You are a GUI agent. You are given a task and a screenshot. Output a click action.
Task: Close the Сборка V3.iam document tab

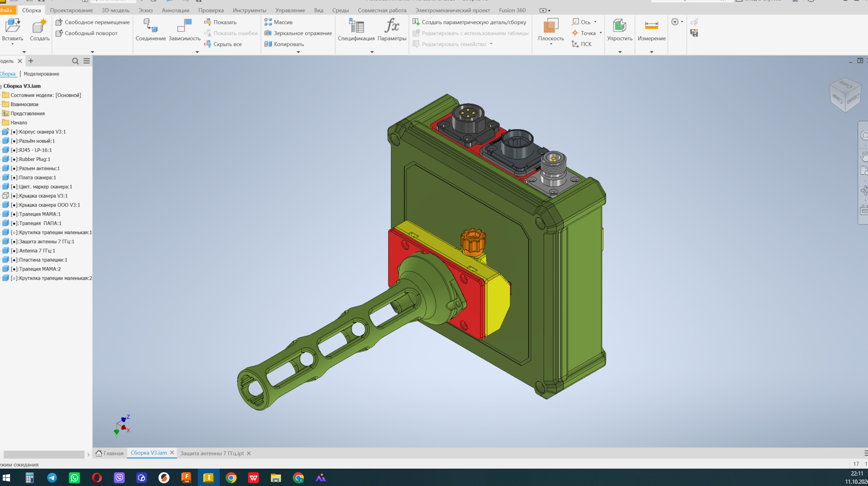click(x=172, y=453)
